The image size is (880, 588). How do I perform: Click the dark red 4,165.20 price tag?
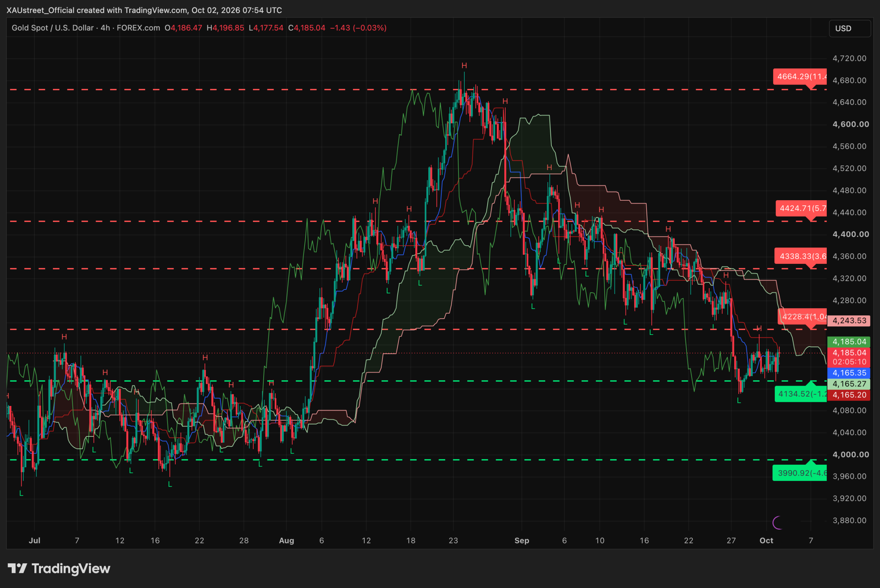pyautogui.click(x=849, y=395)
